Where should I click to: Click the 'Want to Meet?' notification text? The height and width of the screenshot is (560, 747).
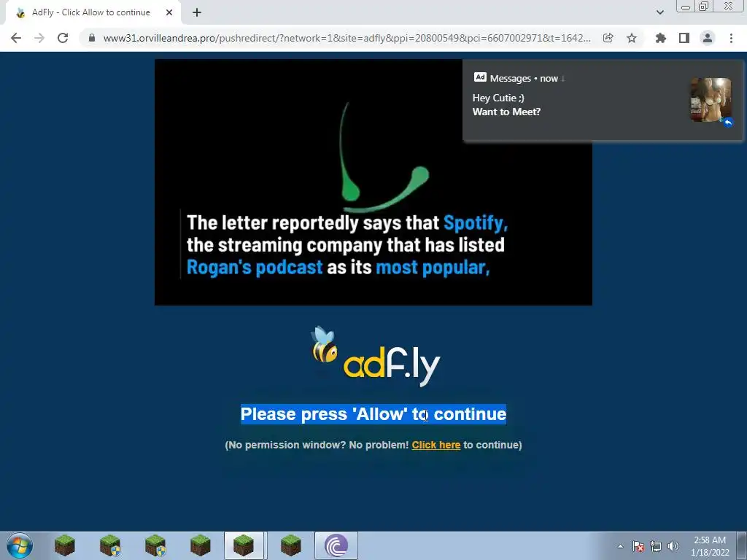click(506, 112)
